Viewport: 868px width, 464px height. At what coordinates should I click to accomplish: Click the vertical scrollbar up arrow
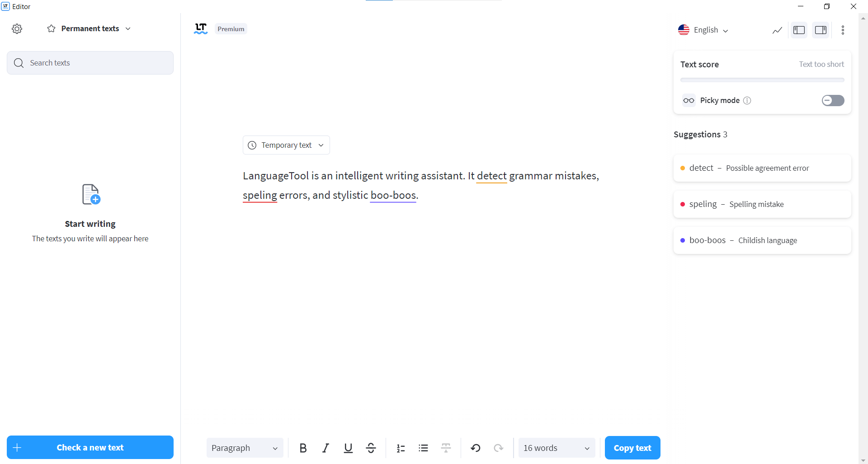pyautogui.click(x=863, y=19)
